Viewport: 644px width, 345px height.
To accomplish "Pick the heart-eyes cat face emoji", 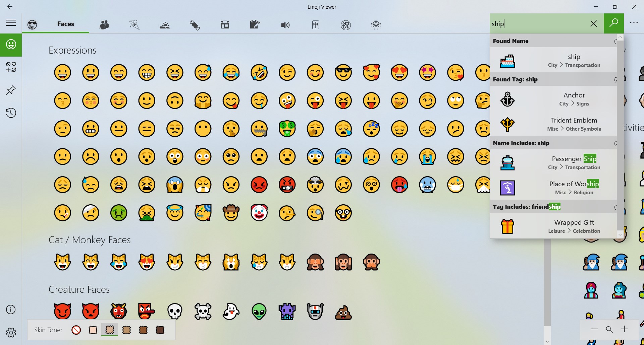I will click(147, 262).
